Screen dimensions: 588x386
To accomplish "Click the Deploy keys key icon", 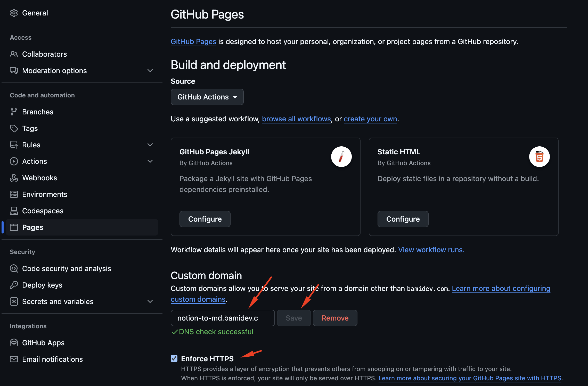I will coord(14,285).
